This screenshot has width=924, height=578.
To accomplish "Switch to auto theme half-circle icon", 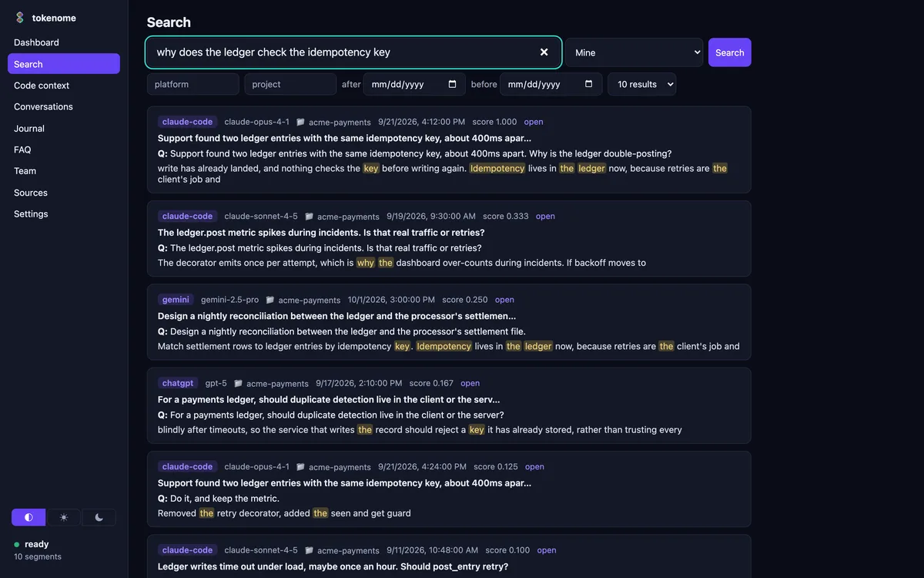I will [x=28, y=517].
